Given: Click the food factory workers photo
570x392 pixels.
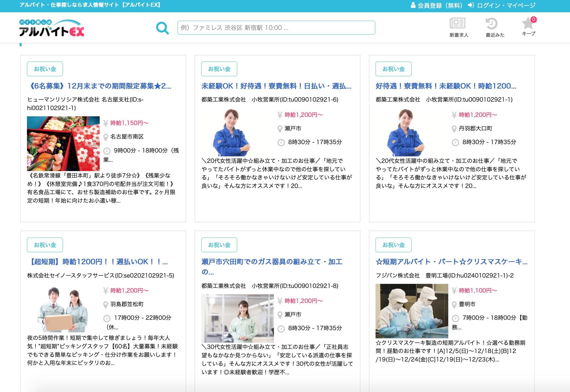Looking at the screenshot, I should pyautogui.click(x=412, y=311).
